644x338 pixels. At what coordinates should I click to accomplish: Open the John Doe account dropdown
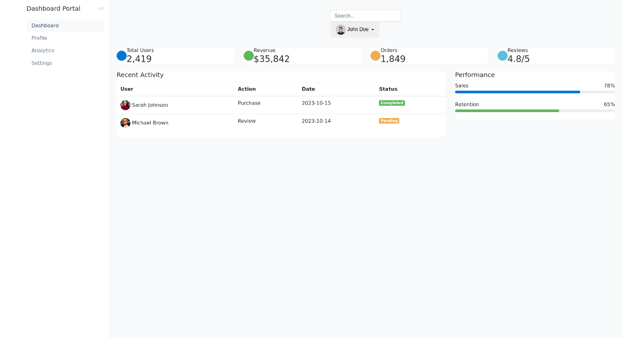coord(355,30)
